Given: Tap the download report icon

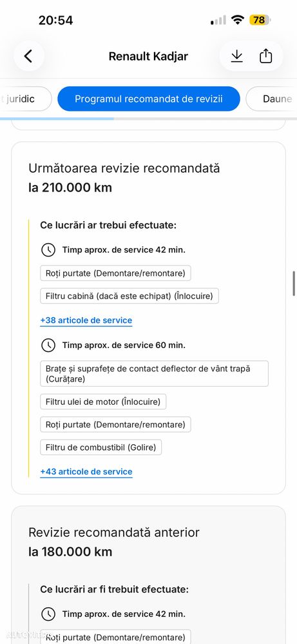Looking at the screenshot, I should coord(236,56).
